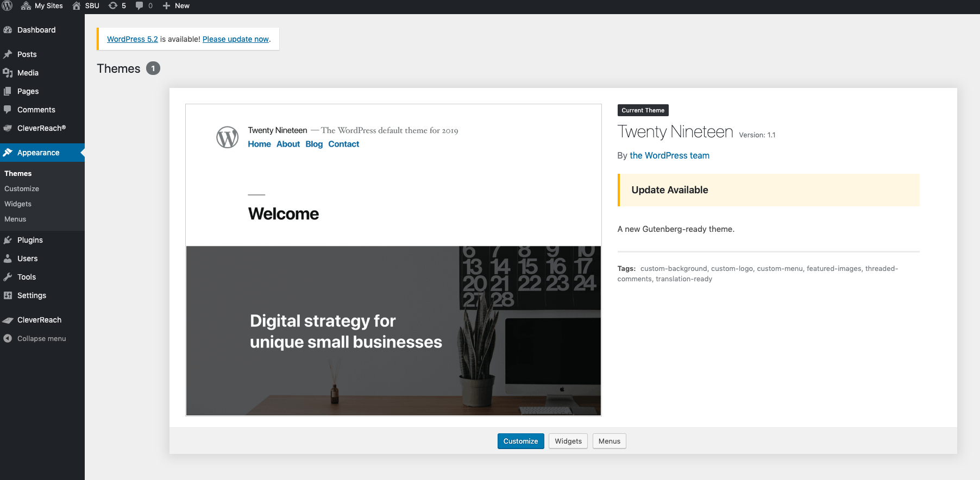Click the Current Theme badge
The image size is (980, 480).
click(x=643, y=110)
